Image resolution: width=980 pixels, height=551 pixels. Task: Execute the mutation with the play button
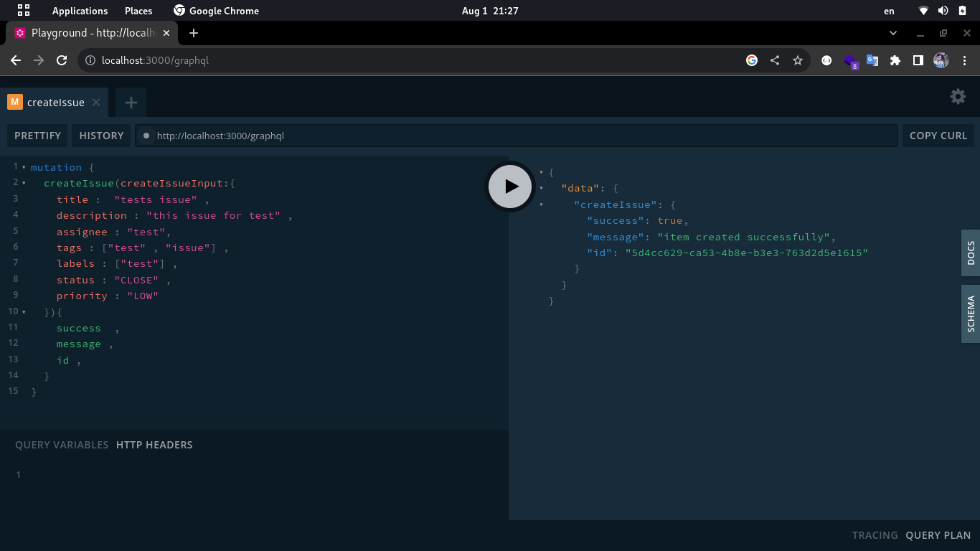(x=510, y=186)
